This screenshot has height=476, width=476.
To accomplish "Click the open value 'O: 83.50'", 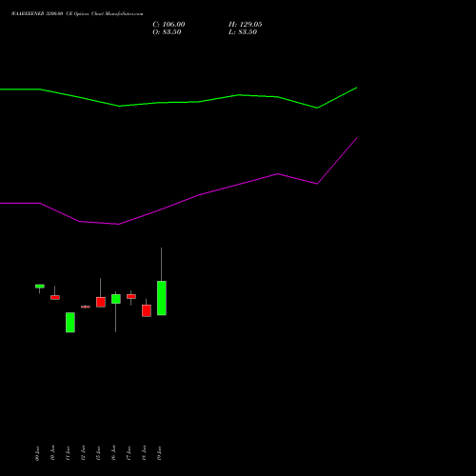I will click(167, 32).
